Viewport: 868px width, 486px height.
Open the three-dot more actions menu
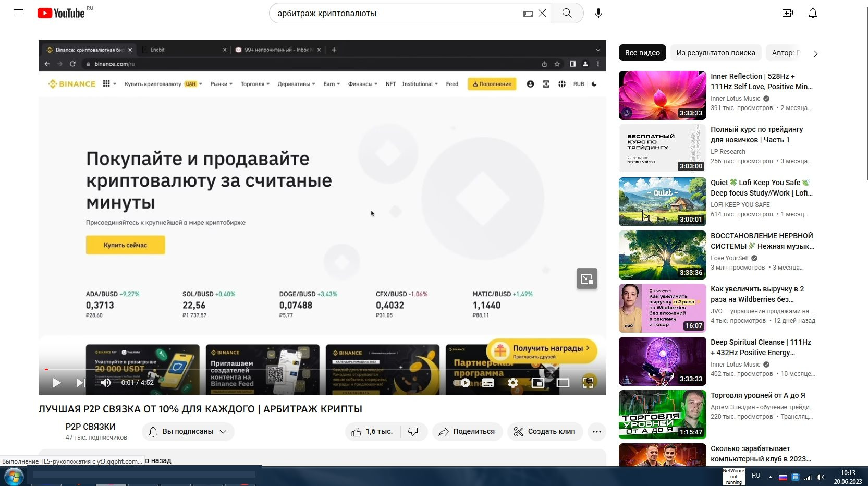(597, 432)
